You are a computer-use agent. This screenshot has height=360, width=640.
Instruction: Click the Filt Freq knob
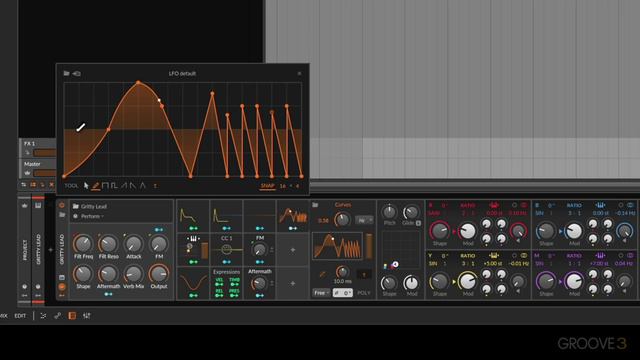tap(83, 244)
